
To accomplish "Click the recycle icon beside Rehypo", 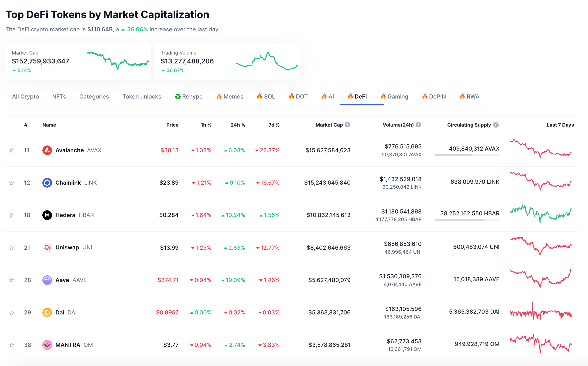I will [x=178, y=96].
